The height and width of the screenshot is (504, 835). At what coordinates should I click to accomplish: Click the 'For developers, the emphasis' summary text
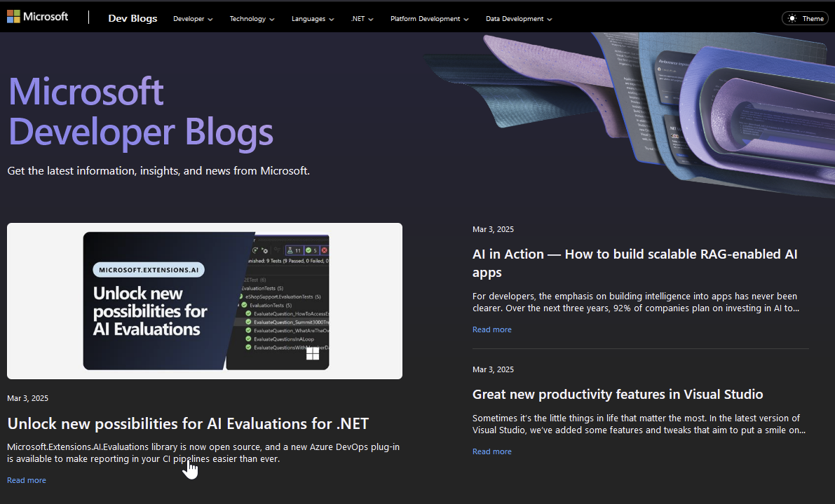(x=636, y=301)
